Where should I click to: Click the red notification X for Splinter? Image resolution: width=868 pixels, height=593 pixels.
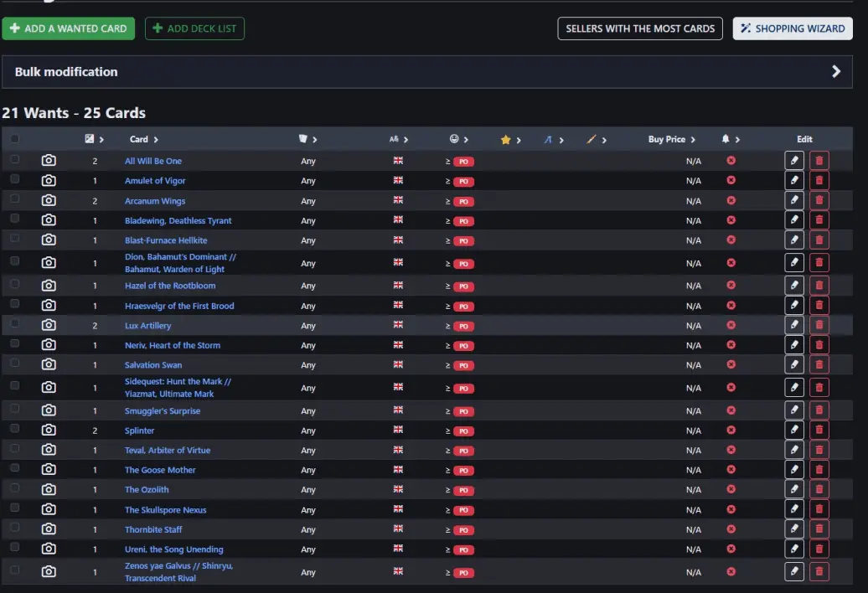coord(731,431)
